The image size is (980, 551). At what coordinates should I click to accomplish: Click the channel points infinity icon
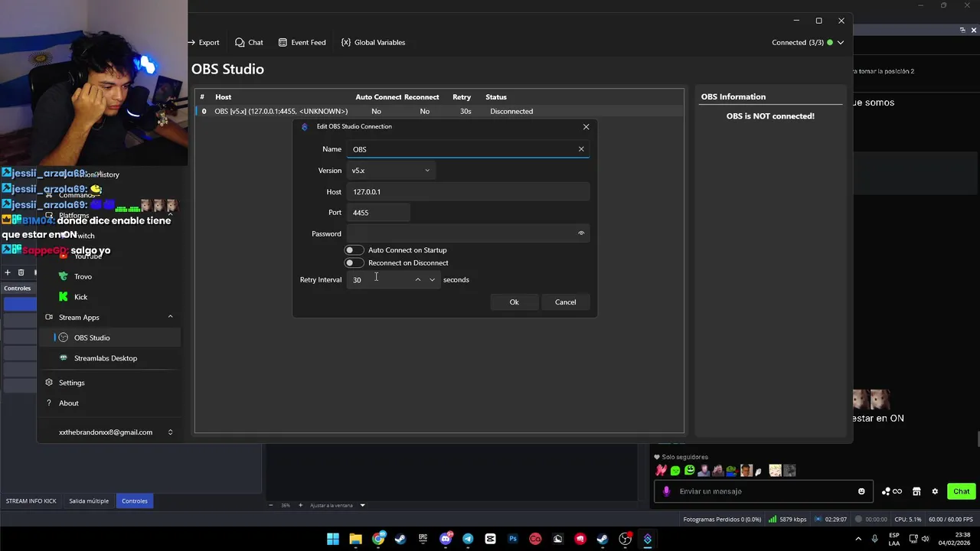tap(892, 491)
